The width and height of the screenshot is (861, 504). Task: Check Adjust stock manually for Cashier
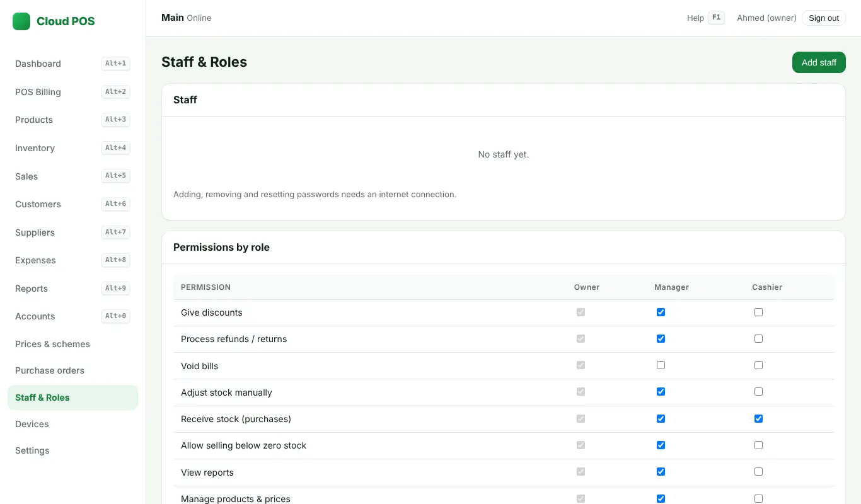tap(758, 391)
